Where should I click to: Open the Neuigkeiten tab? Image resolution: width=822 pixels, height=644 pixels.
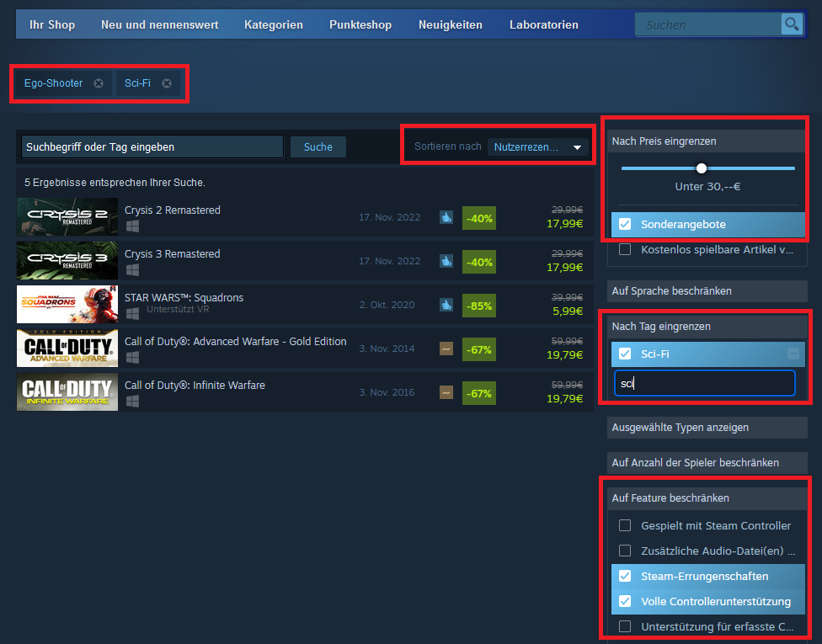(x=451, y=24)
